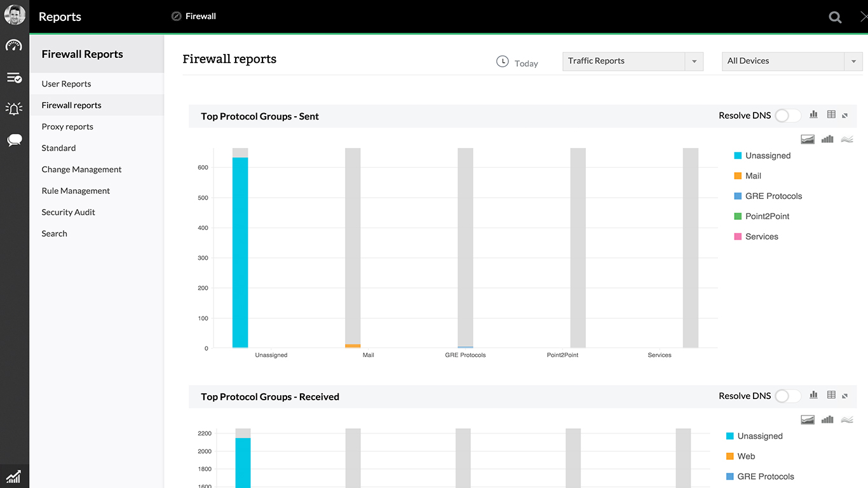Click the cyan Unassigned bar in Sent chart
The width and height of the screenshot is (868, 488).
(240, 252)
